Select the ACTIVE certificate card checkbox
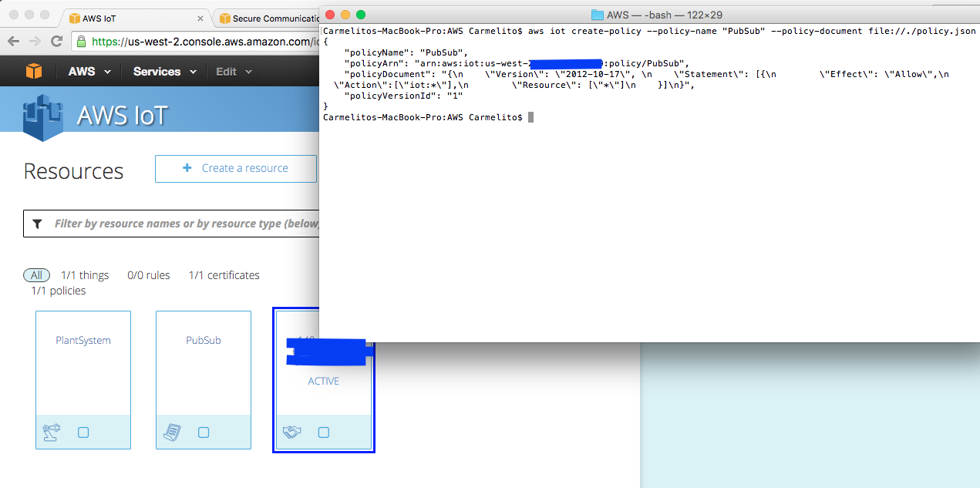The width and height of the screenshot is (980, 488). coord(324,432)
